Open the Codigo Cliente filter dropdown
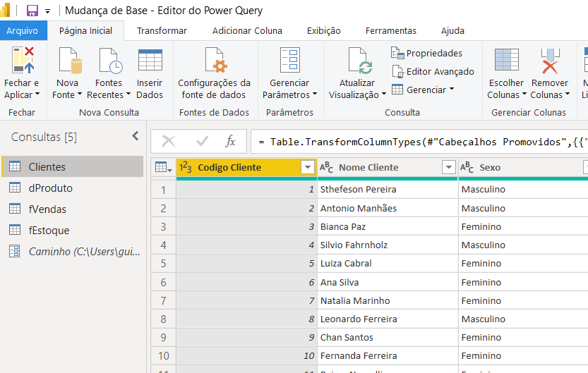This screenshot has height=373, width=588. (308, 167)
